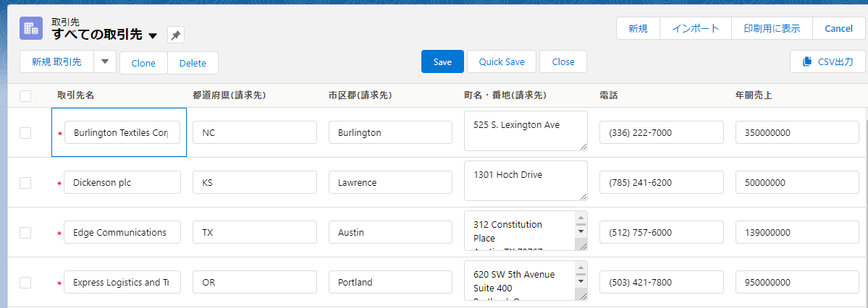868x308 pixels.
Task: Edit the Burlington city field
Action: [x=390, y=133]
